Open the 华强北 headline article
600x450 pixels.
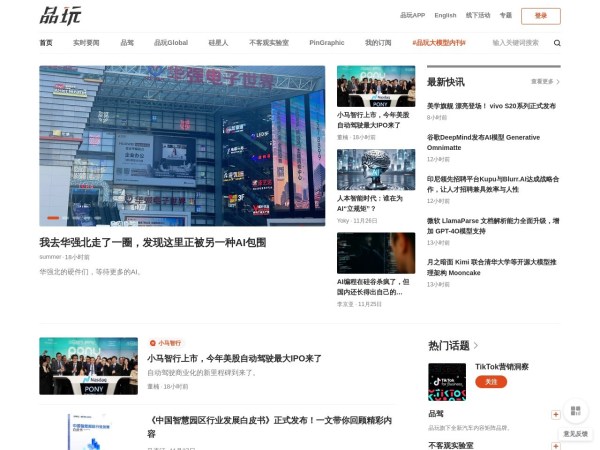(152, 242)
